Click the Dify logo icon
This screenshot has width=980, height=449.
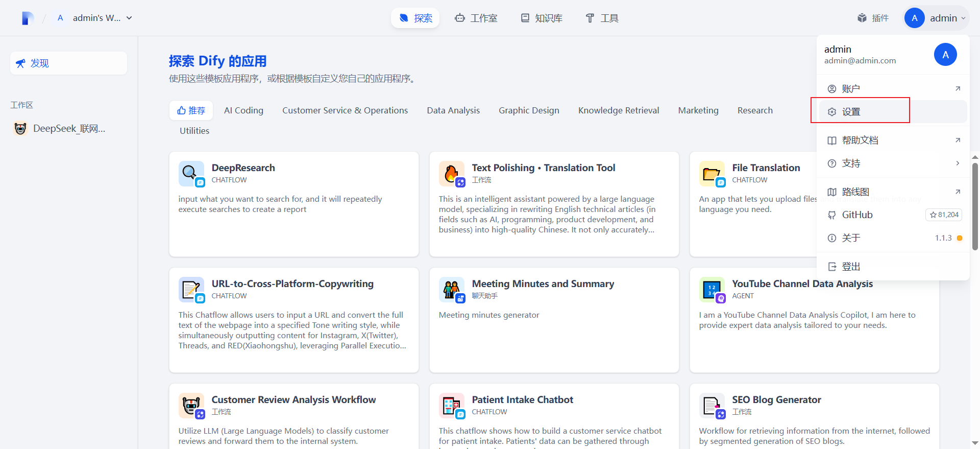click(x=28, y=18)
